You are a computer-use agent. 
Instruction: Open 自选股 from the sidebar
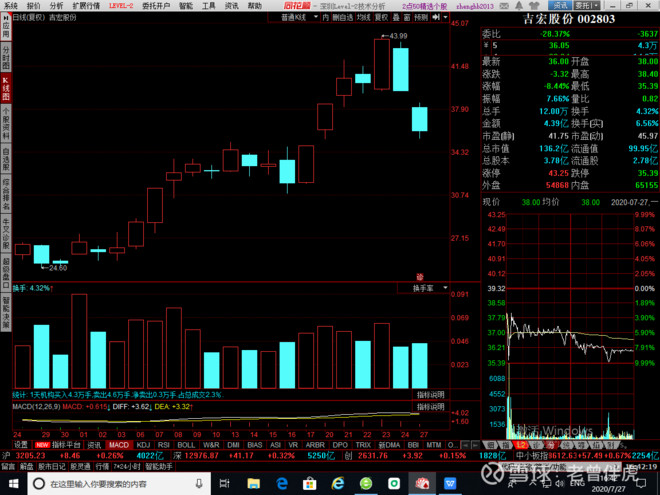[6, 159]
